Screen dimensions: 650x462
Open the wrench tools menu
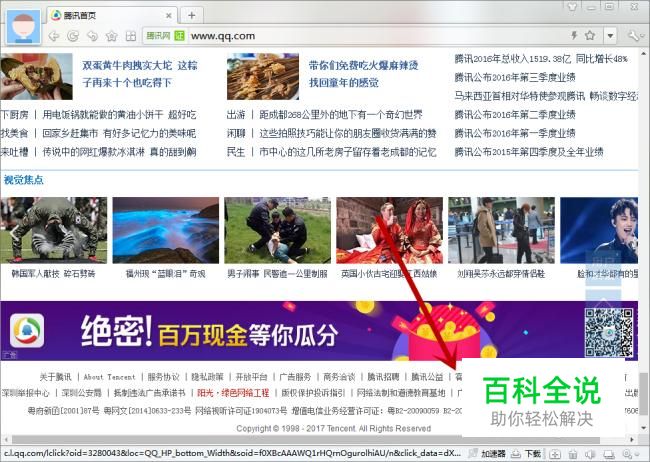(634, 36)
